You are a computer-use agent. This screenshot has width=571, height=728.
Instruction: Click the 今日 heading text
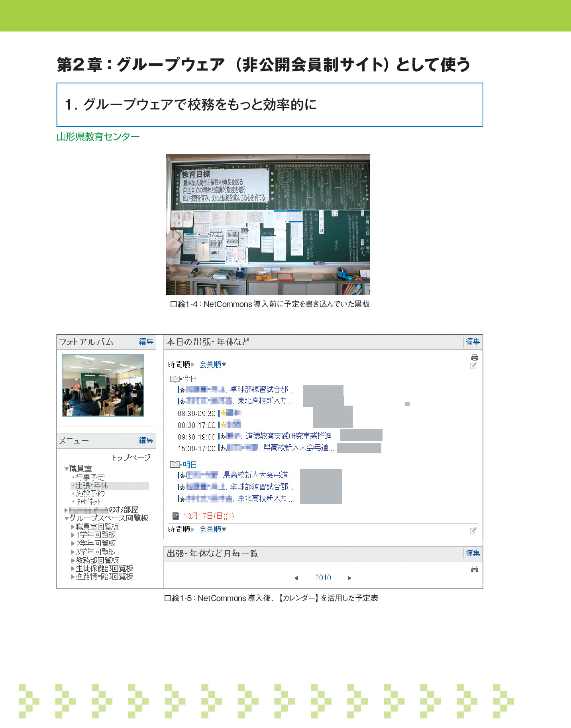point(190,379)
